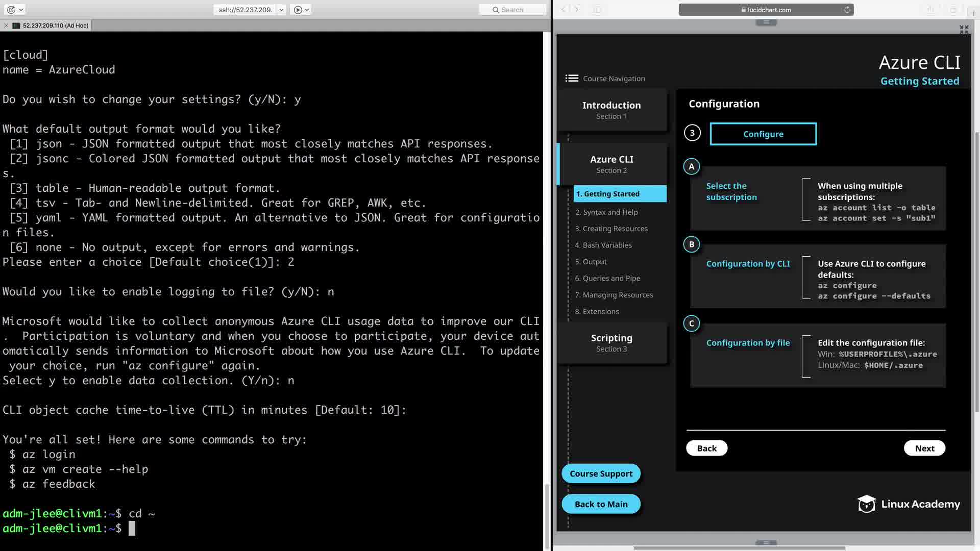This screenshot has height=551, width=980.
Task: Click the circled A marker
Action: point(692,166)
